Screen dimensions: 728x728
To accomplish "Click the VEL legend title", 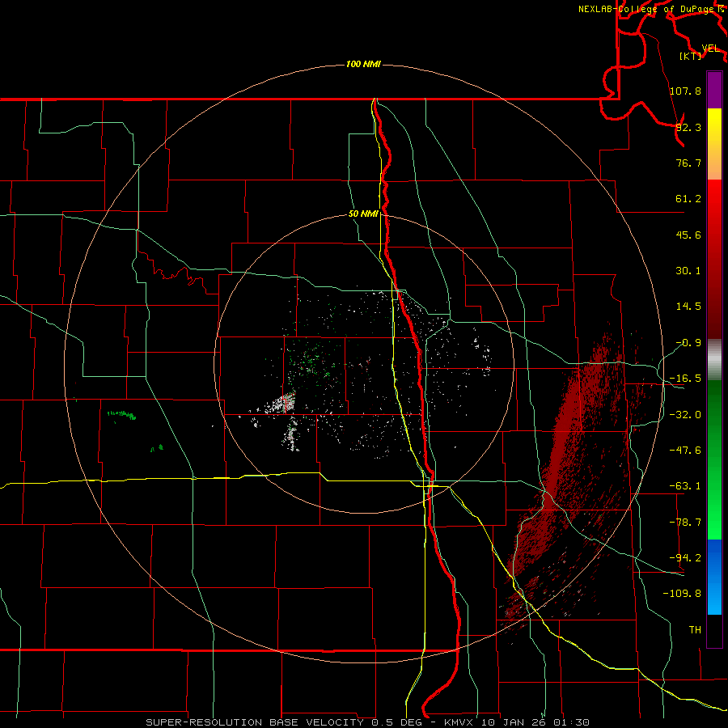I will coord(711,49).
